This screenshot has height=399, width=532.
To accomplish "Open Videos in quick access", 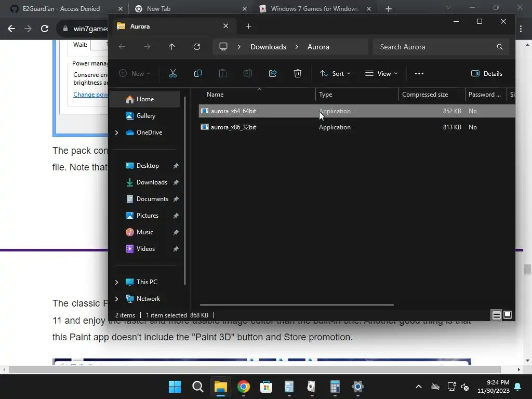I will [x=146, y=249].
